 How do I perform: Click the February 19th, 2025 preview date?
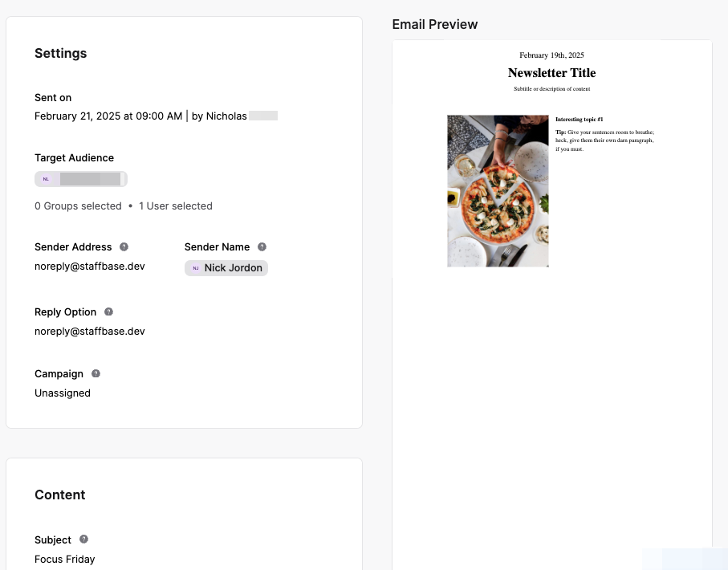click(551, 55)
